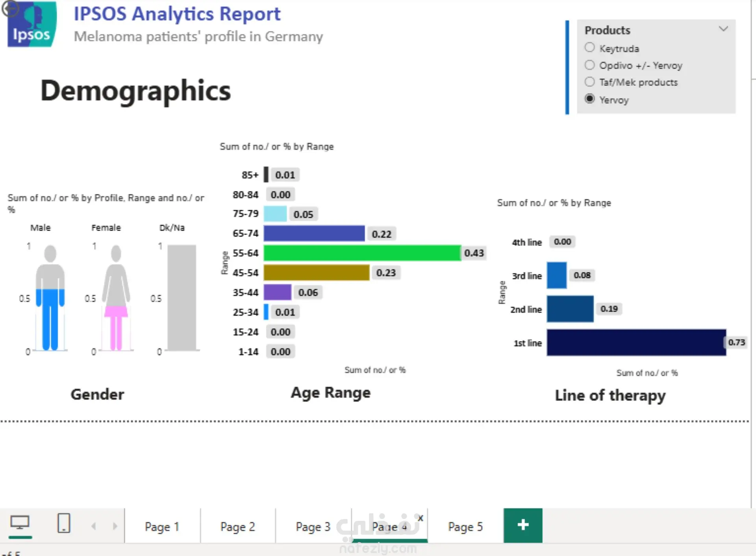Viewport: 756px width, 556px height.
Task: Click the pink female figure icon
Action: click(116, 298)
